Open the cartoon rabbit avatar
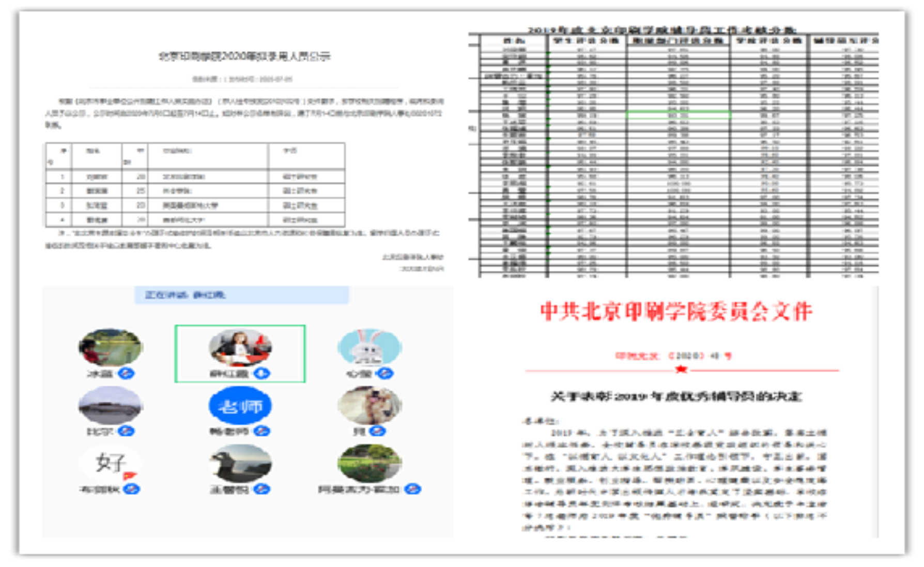 coord(369,347)
